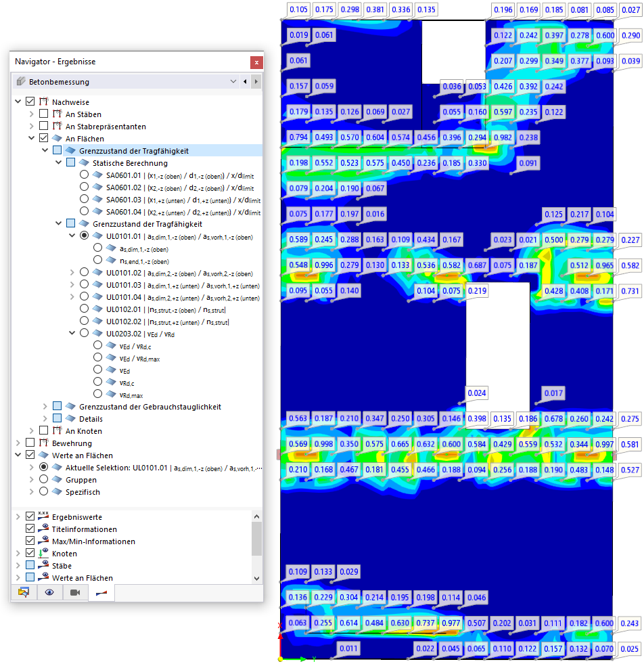Toggle the Werte an Flächen bottom checkbox
The image size is (644, 666).
pyautogui.click(x=30, y=577)
